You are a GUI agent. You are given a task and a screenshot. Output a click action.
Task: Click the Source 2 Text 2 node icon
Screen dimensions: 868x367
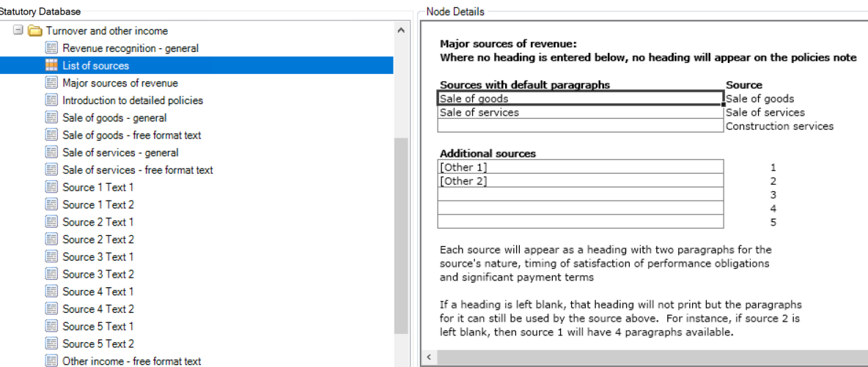pyautogui.click(x=51, y=239)
